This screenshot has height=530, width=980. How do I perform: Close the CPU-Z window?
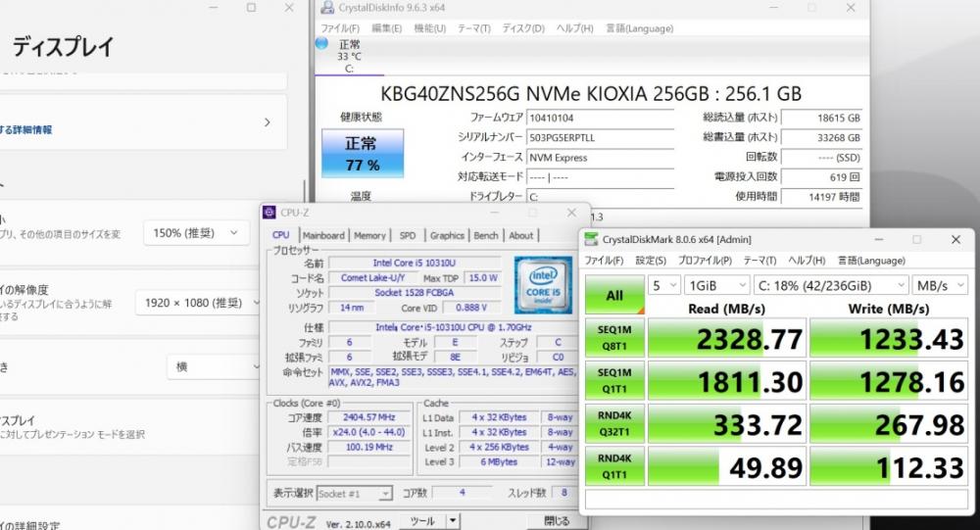[x=571, y=213]
